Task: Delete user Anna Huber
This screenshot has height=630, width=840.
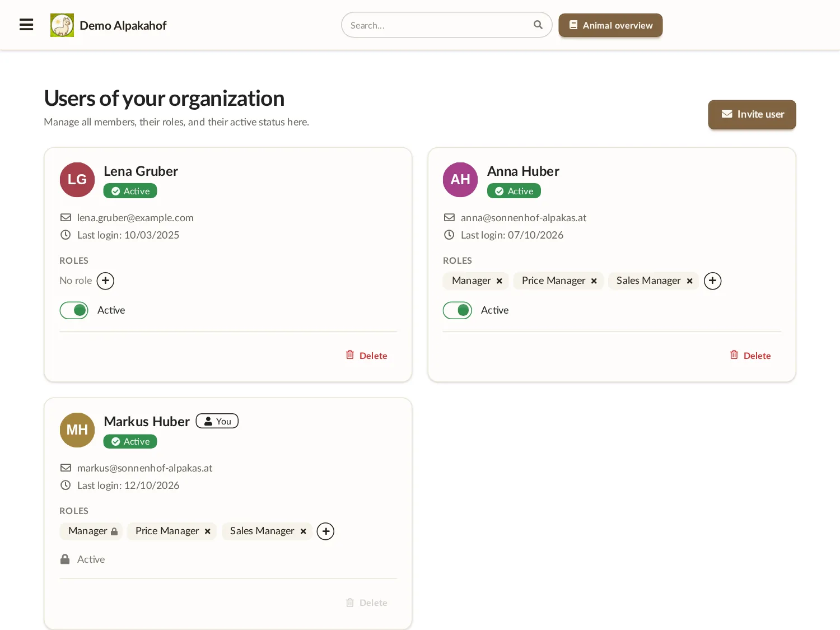Action: coord(750,356)
